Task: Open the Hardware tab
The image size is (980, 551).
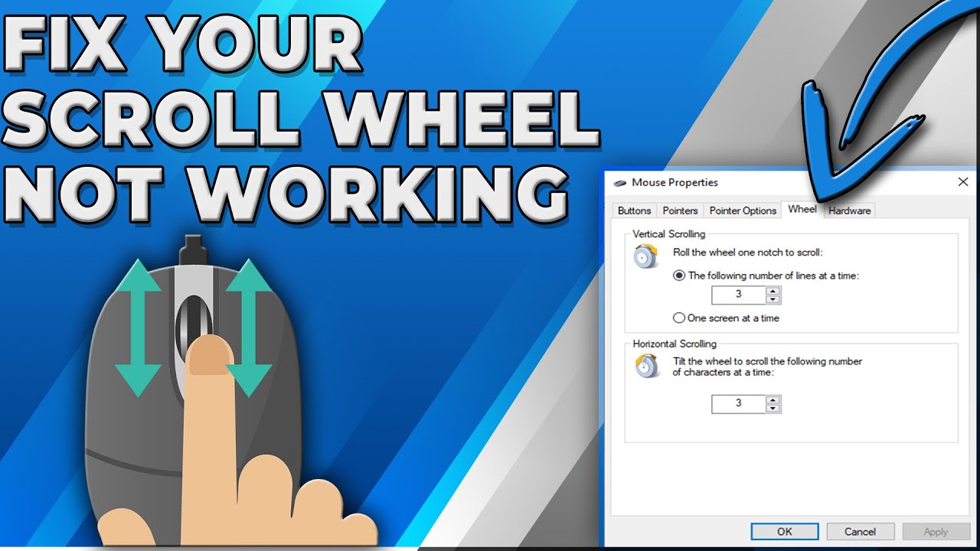Action: point(849,210)
